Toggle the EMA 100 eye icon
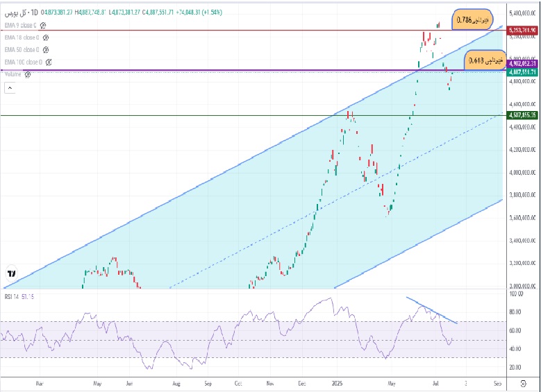Screen dimensions: 541x392 coord(49,62)
